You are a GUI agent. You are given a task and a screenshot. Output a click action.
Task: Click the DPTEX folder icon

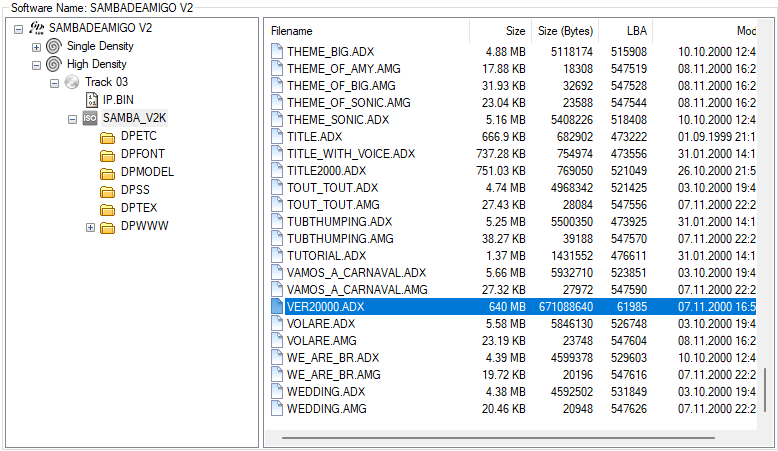pyautogui.click(x=108, y=209)
